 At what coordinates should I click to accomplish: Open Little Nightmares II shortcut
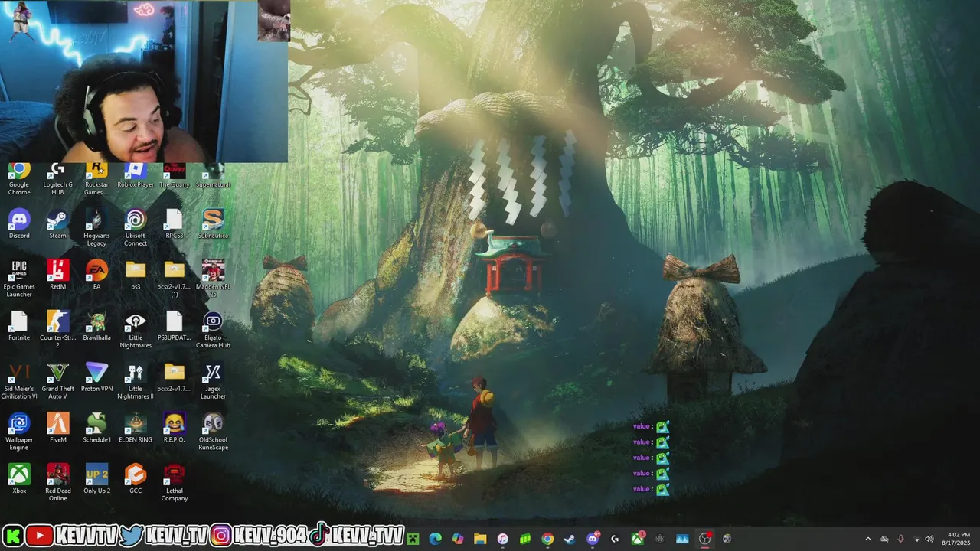(x=136, y=381)
